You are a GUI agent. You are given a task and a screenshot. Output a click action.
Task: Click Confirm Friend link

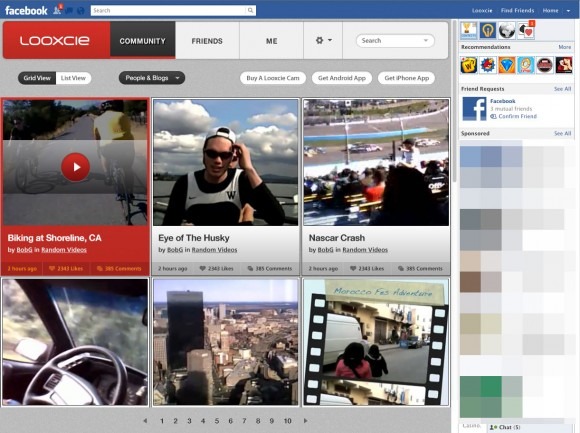[x=517, y=116]
